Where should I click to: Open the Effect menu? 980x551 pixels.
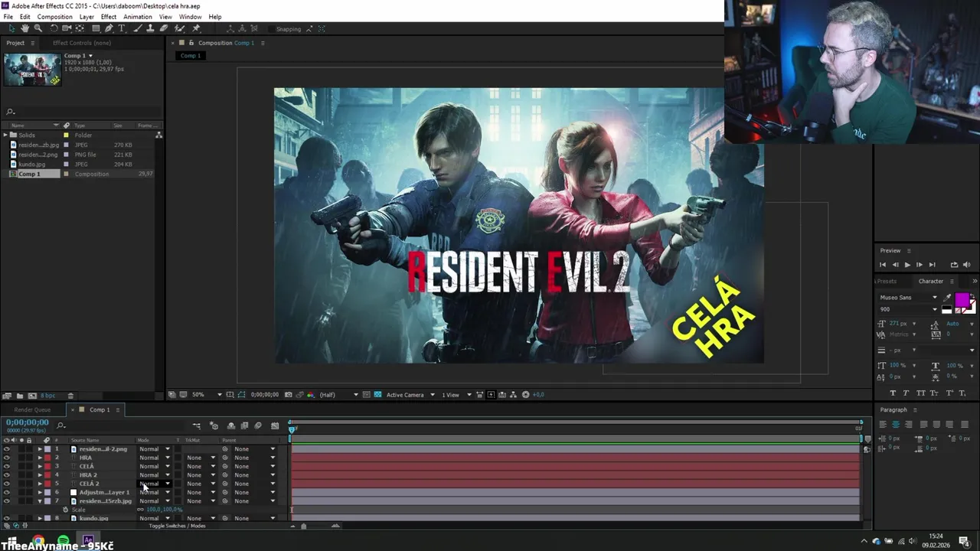click(109, 17)
